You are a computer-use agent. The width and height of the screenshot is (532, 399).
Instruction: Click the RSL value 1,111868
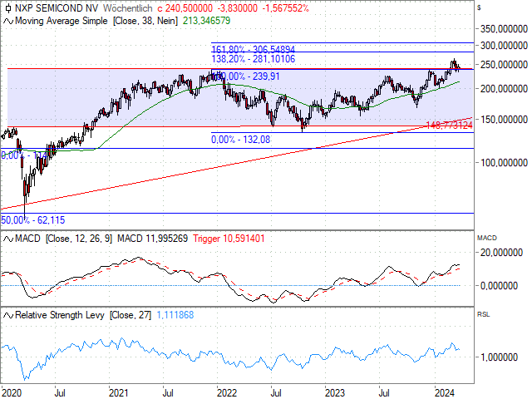[175, 315]
